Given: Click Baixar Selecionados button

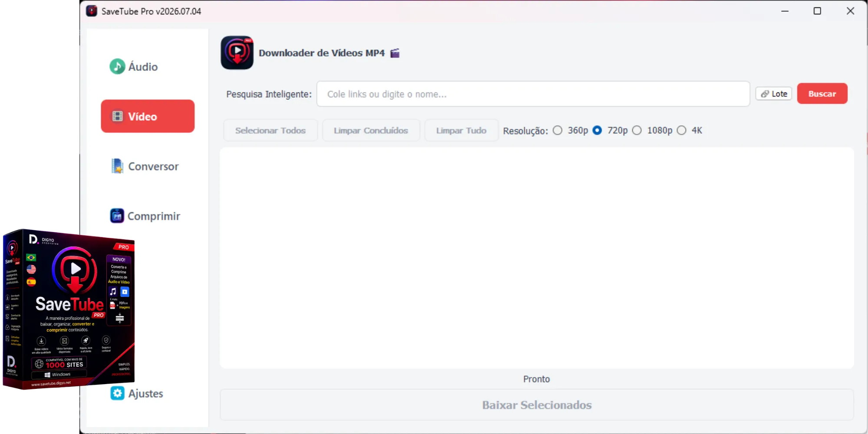Looking at the screenshot, I should pyautogui.click(x=537, y=405).
